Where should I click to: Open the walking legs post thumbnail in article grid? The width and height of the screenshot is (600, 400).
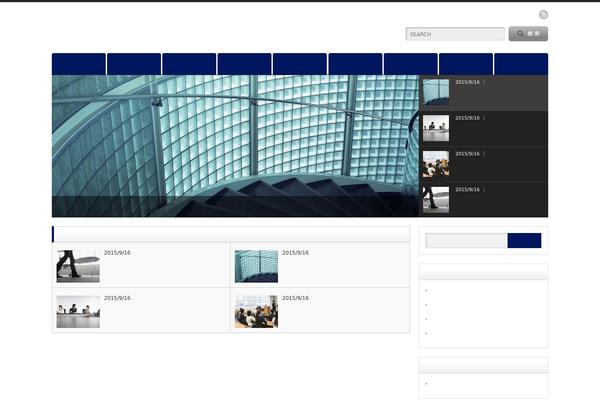(x=78, y=266)
